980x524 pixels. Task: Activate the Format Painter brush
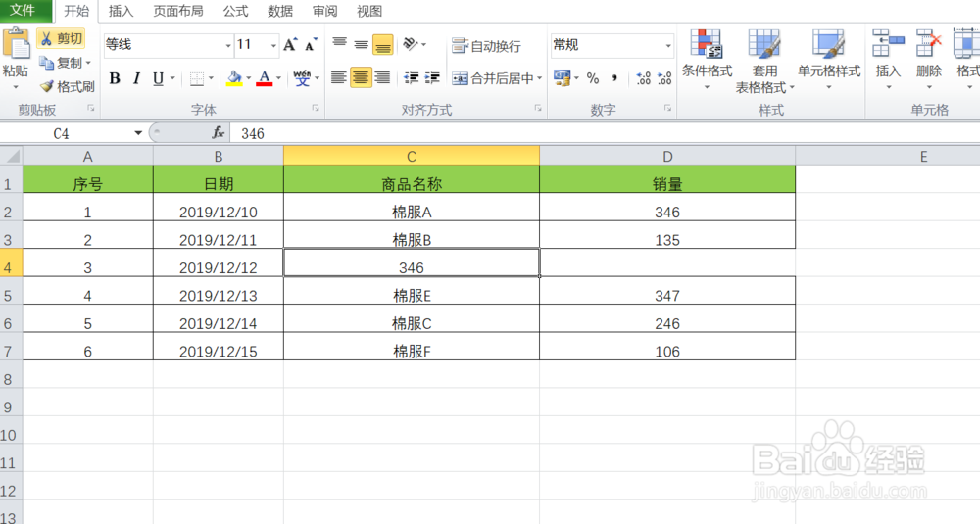pyautogui.click(x=47, y=86)
